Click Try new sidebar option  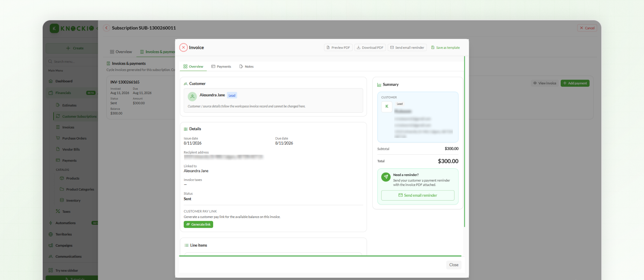pos(66,271)
